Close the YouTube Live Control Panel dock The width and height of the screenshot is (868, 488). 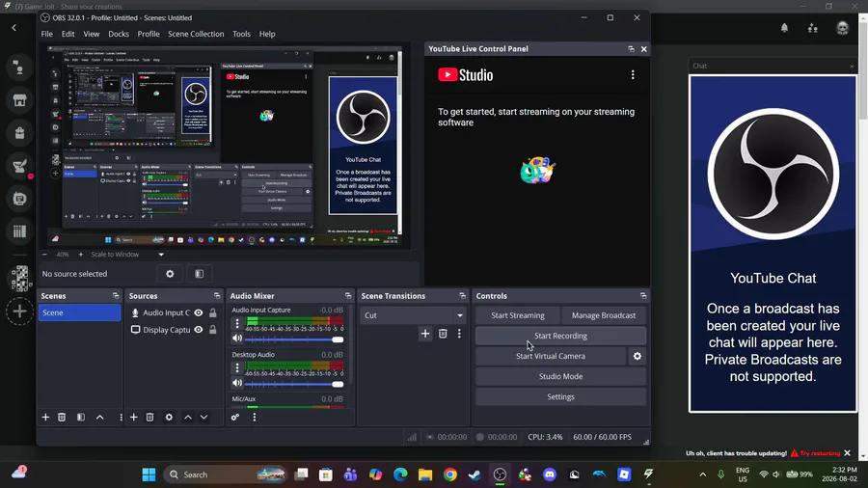644,49
